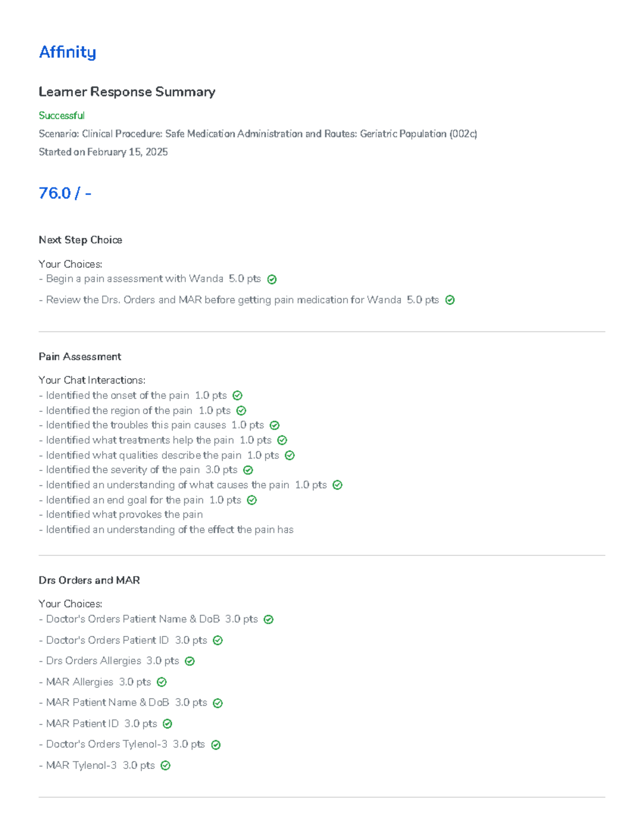Click the 'Drs Orders and MAR' heading
The image size is (644, 834).
(89, 580)
